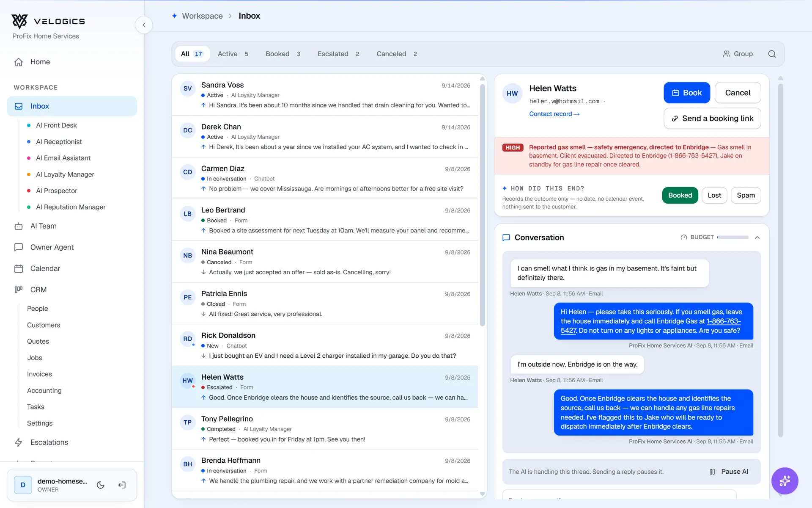Viewport: 812px width, 508px height.
Task: Collapse the sidebar with the chevron button
Action: [144, 25]
